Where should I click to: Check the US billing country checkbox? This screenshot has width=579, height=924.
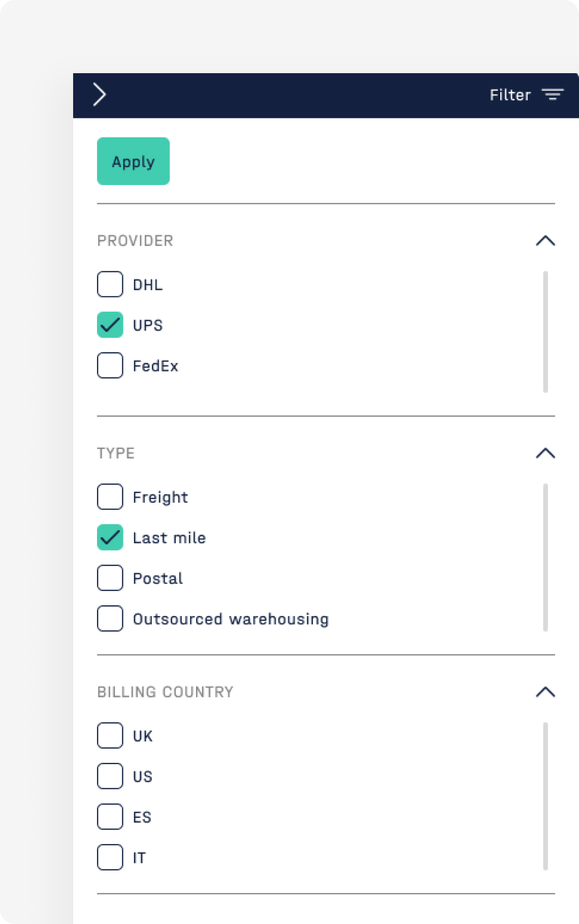[x=110, y=776]
